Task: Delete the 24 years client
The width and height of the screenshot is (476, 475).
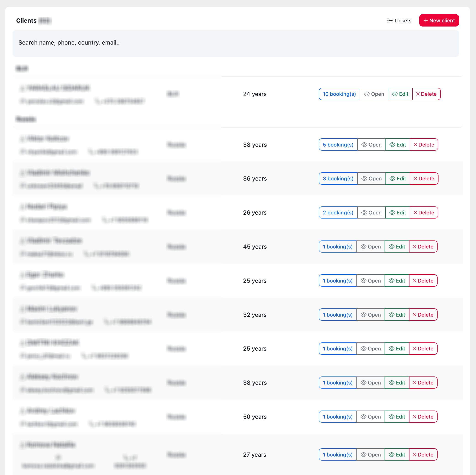Action: [x=426, y=94]
